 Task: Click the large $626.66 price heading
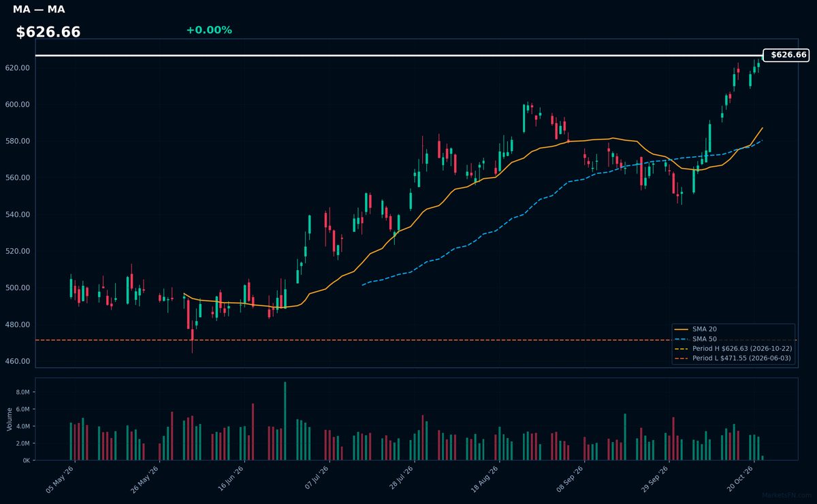[x=48, y=32]
